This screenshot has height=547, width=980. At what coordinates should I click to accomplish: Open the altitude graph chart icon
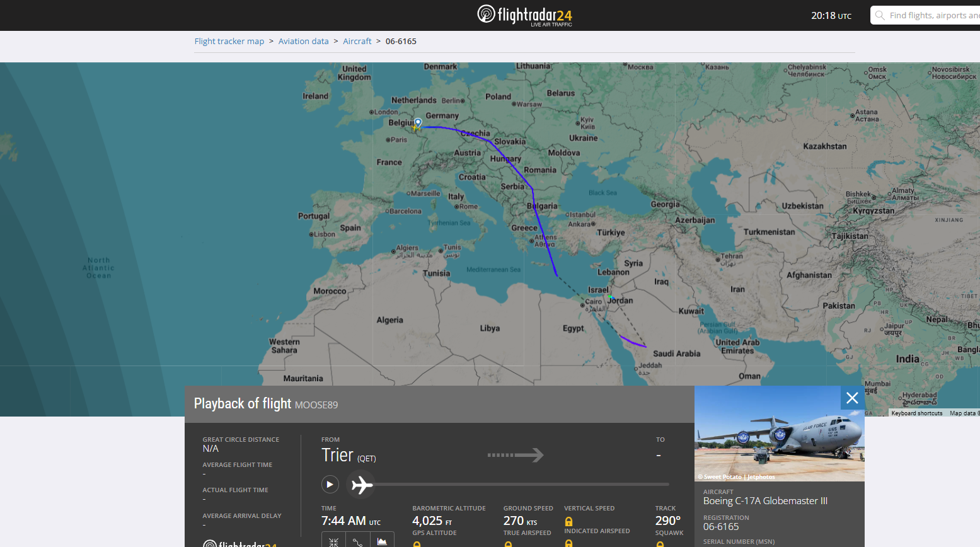click(x=382, y=541)
